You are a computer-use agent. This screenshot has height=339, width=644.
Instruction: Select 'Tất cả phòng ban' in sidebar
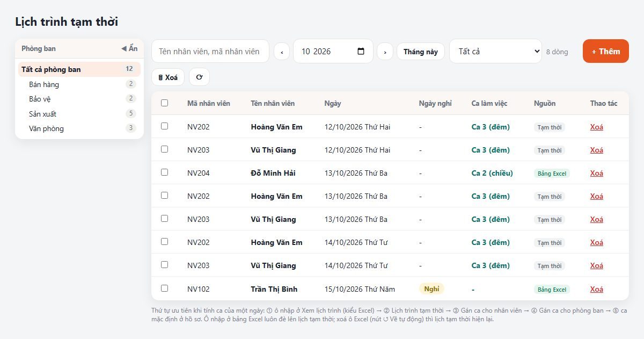(79, 69)
